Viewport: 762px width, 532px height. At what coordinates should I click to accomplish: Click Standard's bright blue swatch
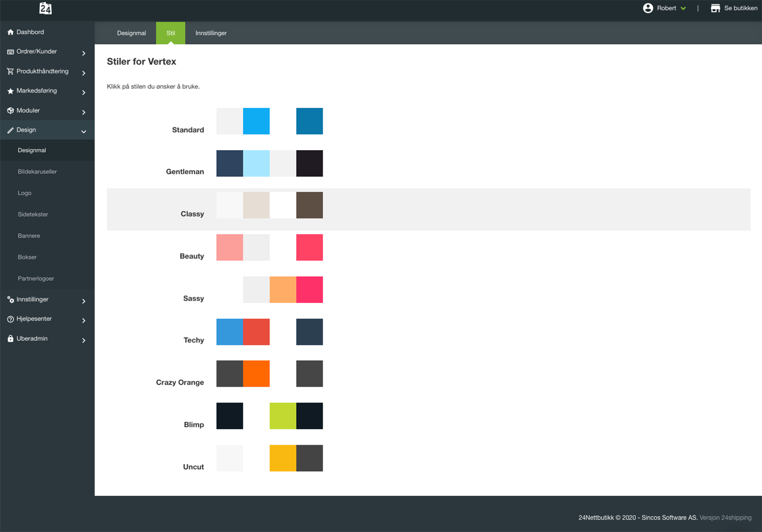click(256, 121)
